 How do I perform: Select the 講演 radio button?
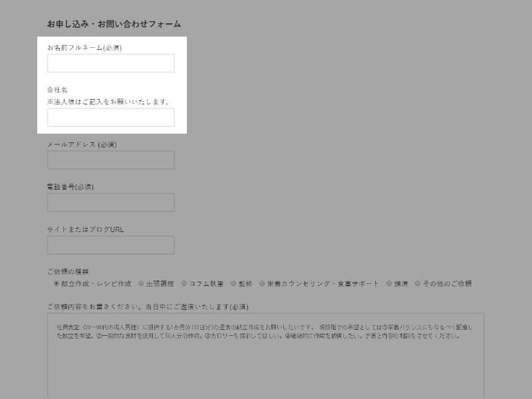(x=389, y=283)
